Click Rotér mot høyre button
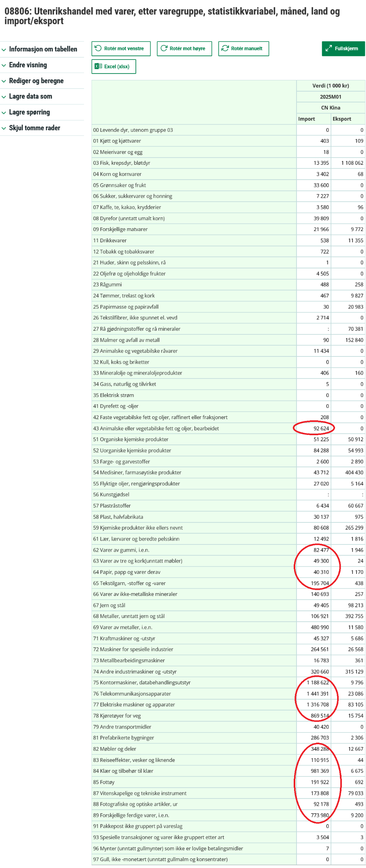Viewport: 366px width, 868px height. tap(184, 49)
